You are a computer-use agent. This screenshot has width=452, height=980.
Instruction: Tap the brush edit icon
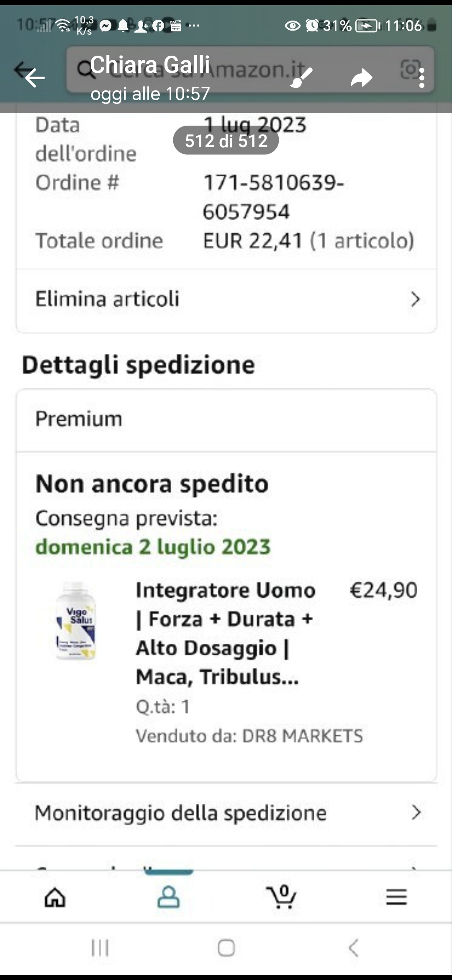point(301,78)
